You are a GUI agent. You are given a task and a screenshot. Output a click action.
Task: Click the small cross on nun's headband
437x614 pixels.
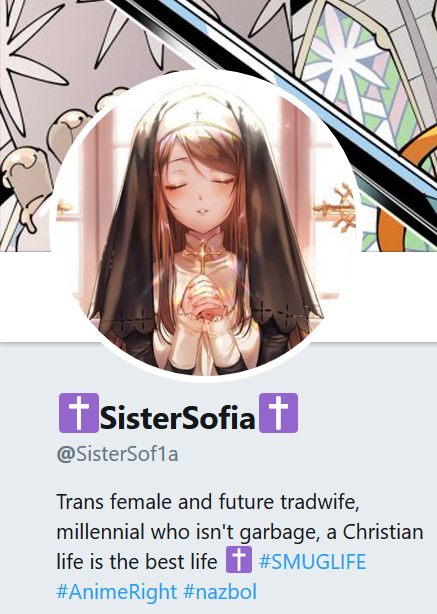[x=197, y=115]
